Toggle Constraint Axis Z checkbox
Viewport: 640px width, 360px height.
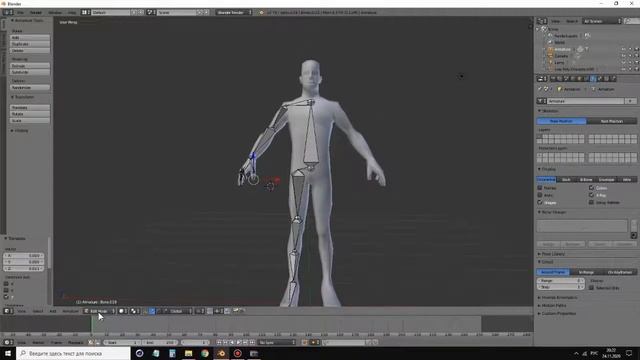6,297
